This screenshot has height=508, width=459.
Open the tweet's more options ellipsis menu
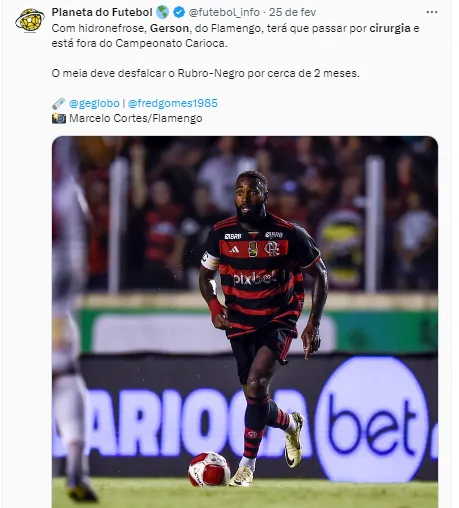pos(432,12)
